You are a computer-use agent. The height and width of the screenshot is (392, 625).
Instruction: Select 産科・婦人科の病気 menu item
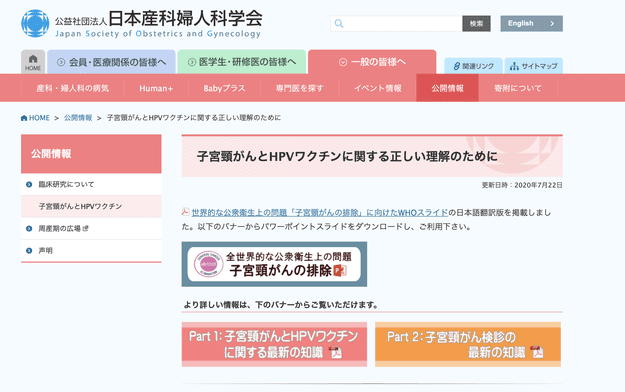click(73, 88)
